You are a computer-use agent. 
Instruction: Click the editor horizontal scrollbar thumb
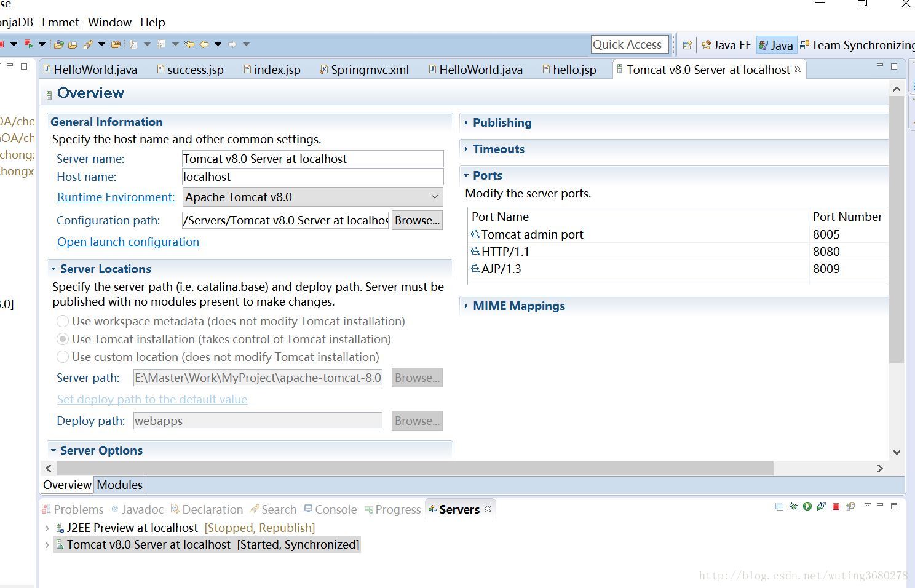[414, 468]
